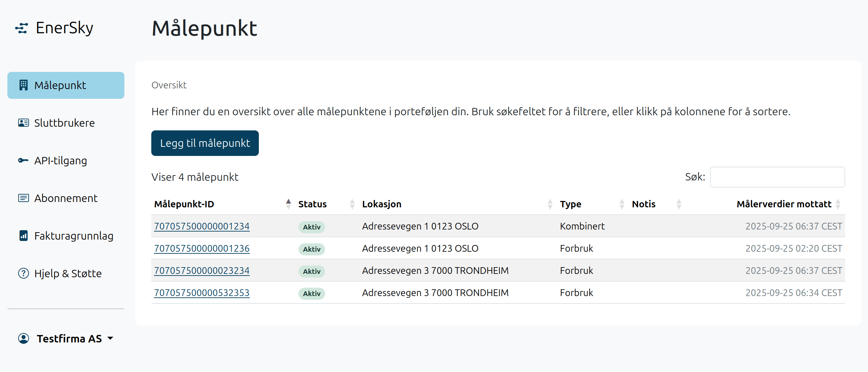Open the Sluttbrukere menu item
Viewport: 868px width, 372px height.
(64, 123)
